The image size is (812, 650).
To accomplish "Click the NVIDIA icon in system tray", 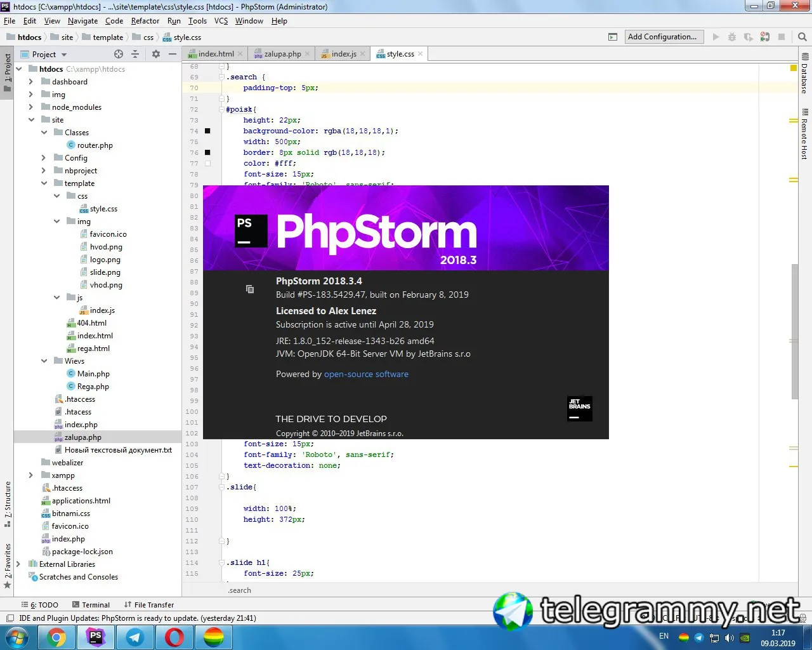I will 745,637.
